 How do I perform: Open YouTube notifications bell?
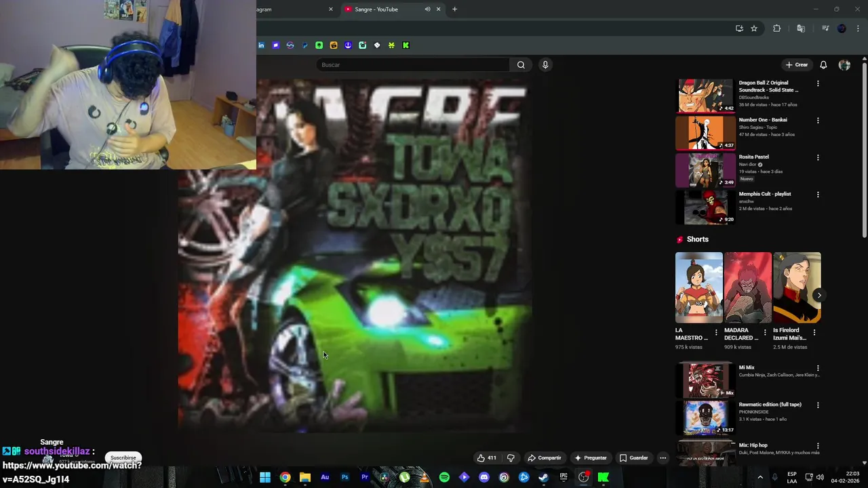tap(823, 65)
